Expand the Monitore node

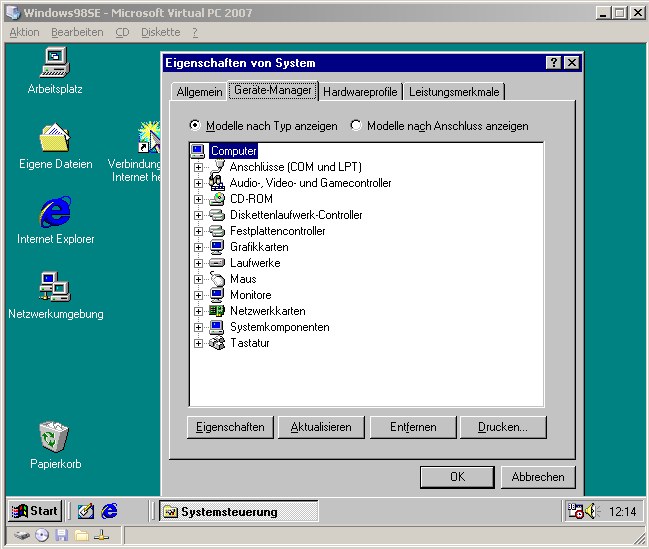coord(198,296)
